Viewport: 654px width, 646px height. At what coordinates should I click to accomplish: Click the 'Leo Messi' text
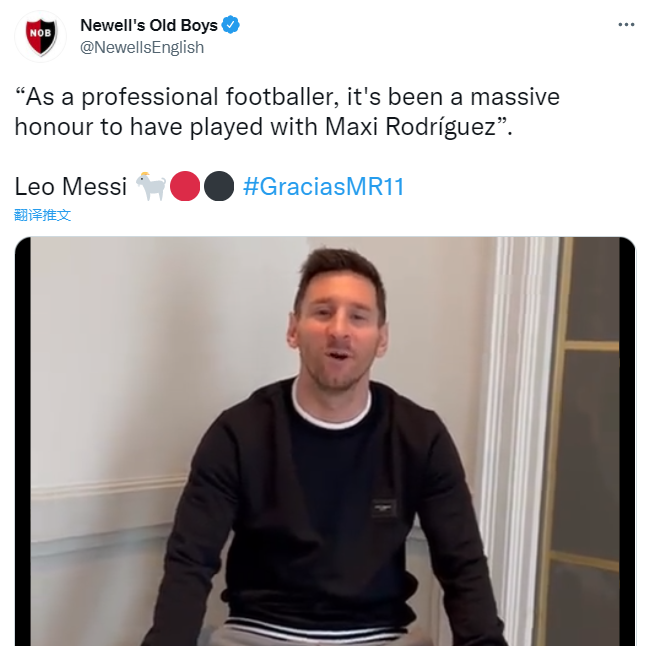pyautogui.click(x=70, y=186)
